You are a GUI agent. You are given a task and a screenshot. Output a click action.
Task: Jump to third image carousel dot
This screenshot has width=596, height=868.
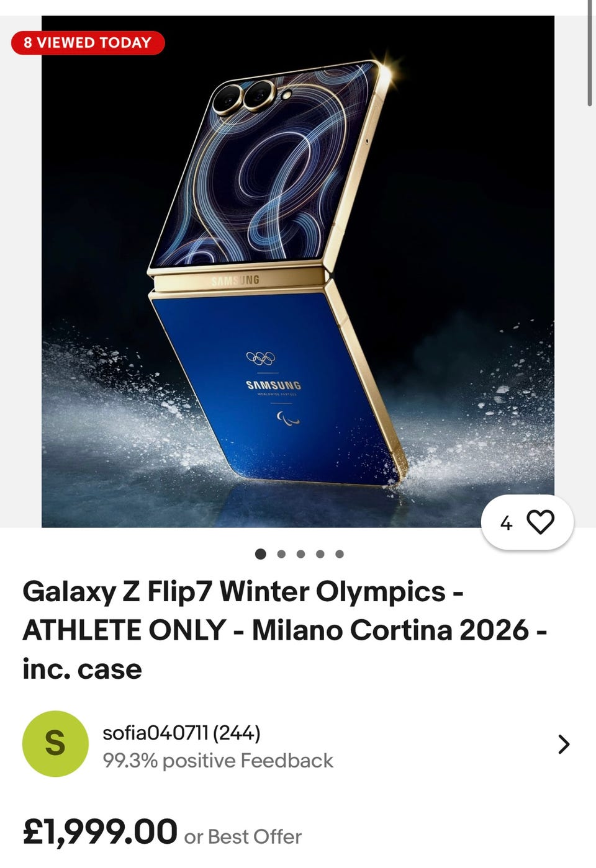coord(300,554)
